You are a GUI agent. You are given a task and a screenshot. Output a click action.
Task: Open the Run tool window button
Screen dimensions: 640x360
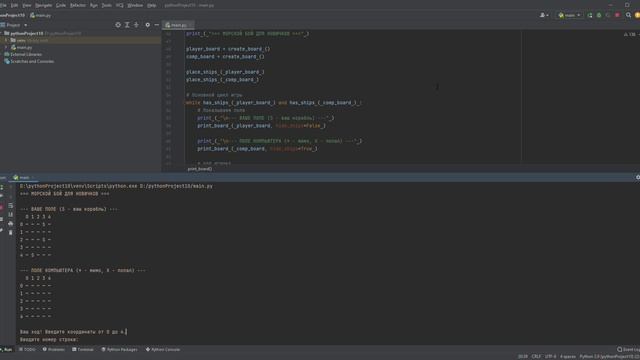click(7, 350)
